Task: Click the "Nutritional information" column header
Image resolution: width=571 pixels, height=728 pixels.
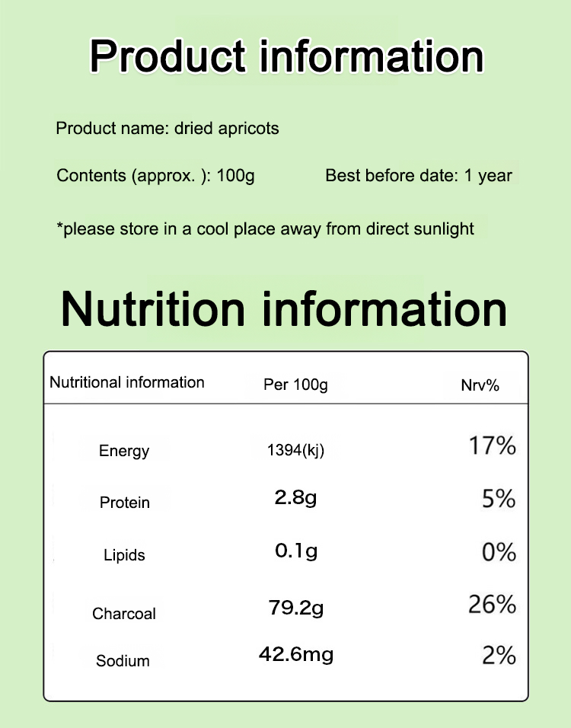Action: [127, 382]
